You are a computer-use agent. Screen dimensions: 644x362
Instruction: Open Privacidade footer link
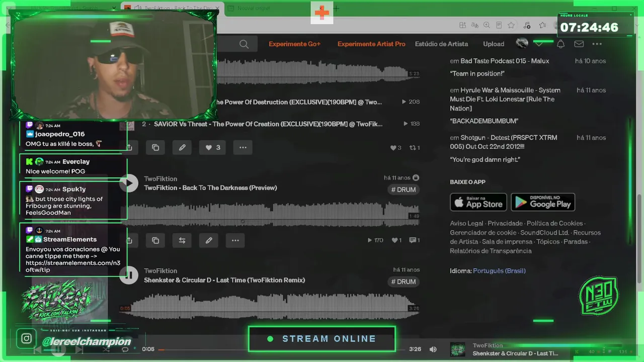coord(505,223)
